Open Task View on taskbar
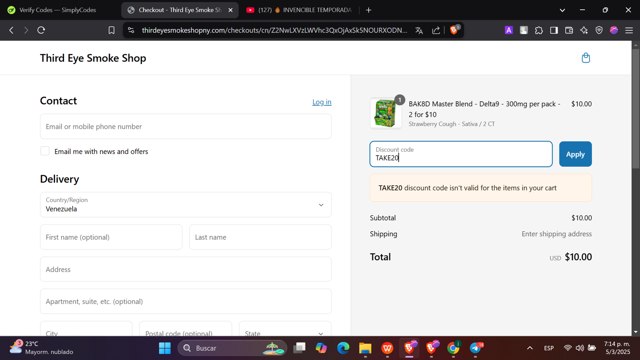640x360 pixels. pos(300,348)
